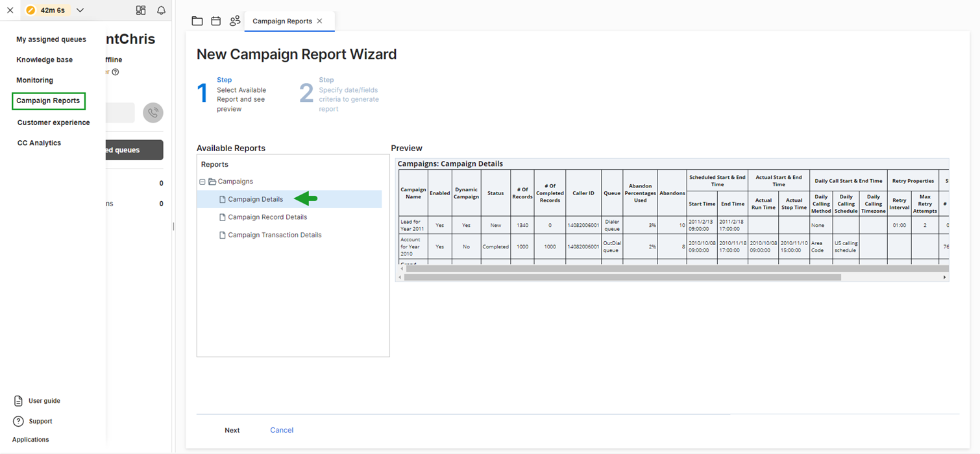Click the 'OutDial queue' cell
The image size is (980, 454).
coord(611,246)
